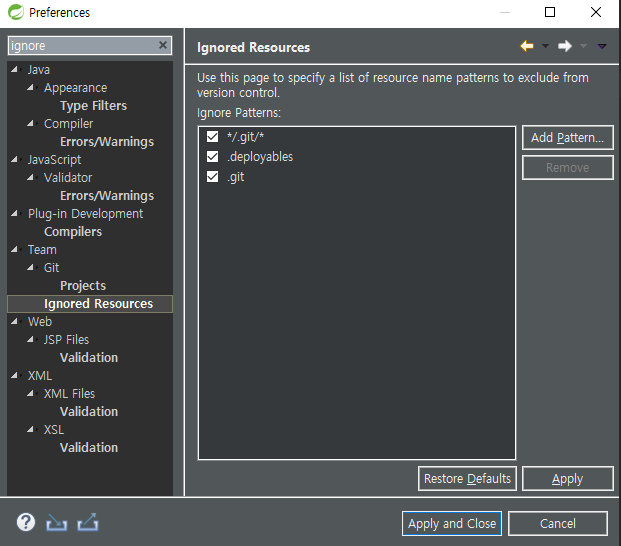Collapse the XSL tree node
The width and height of the screenshot is (621, 546).
(x=30, y=430)
